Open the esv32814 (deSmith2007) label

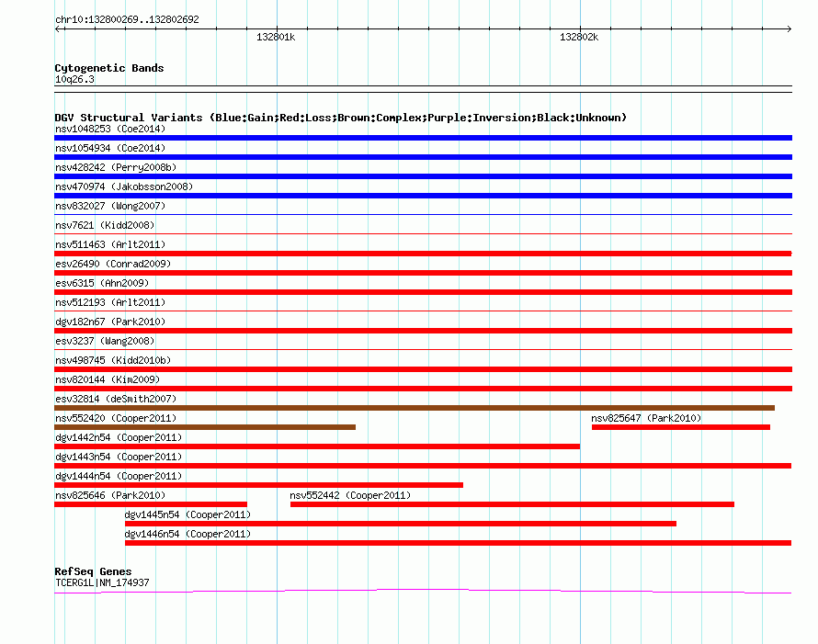116,399
